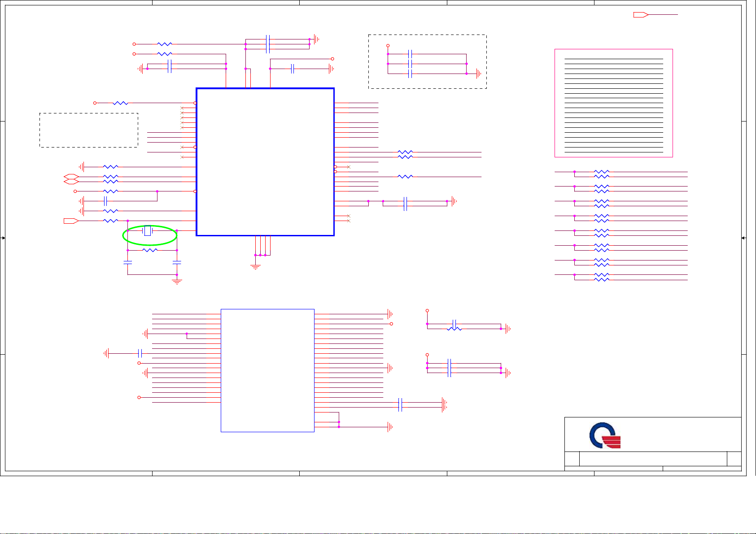Click the input port arrow feeding the crystal circuit
This screenshot has width=756, height=534.
click(71, 221)
